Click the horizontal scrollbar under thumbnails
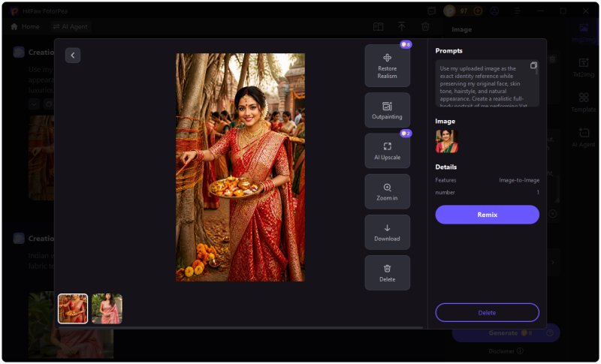The image size is (601, 364). pos(240,328)
